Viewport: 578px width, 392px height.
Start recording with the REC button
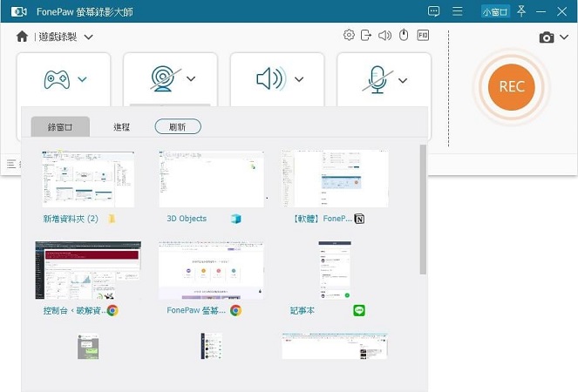tap(511, 87)
